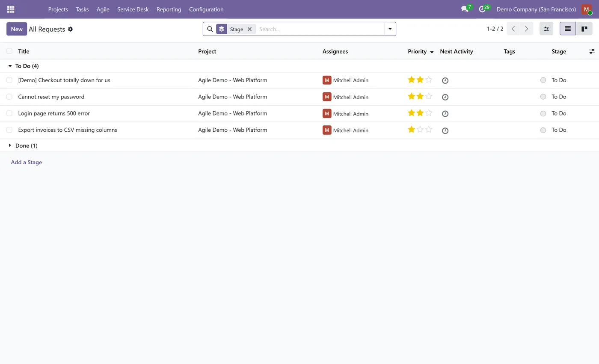Open the Login page returns 500 error request
The width and height of the screenshot is (599, 364).
pos(54,113)
